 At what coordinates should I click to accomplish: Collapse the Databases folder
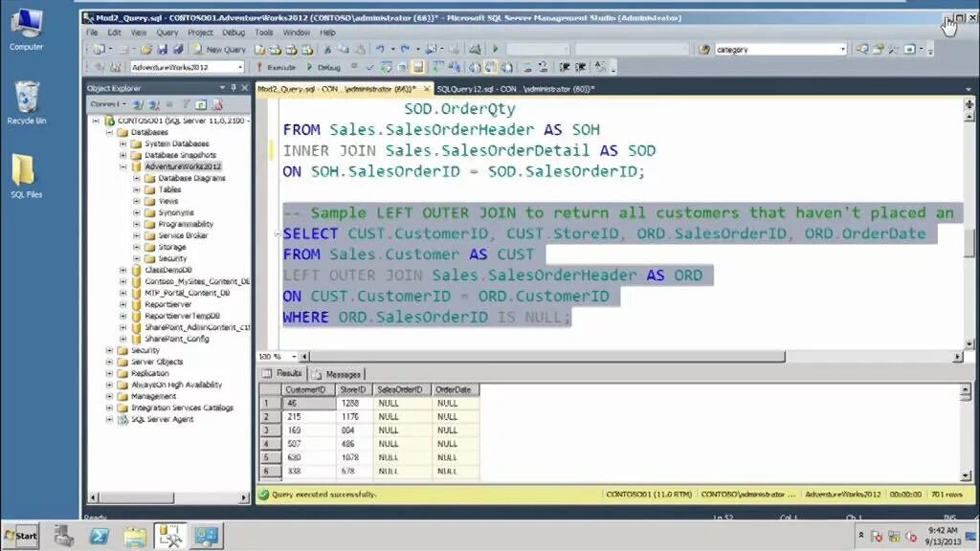(x=109, y=132)
